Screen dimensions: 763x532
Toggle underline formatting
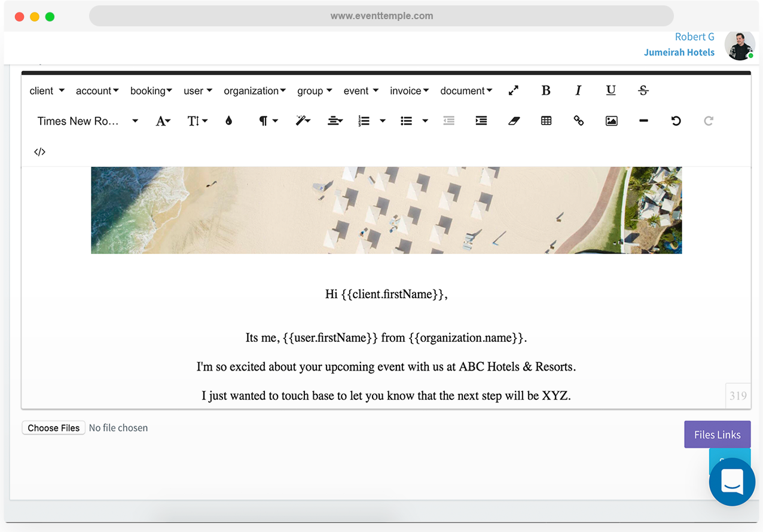click(611, 90)
